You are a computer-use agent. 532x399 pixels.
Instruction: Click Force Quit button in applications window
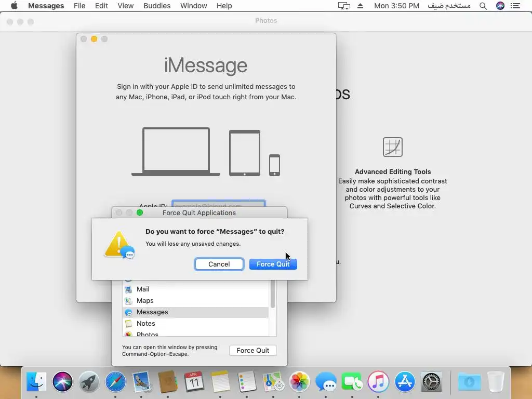click(x=253, y=351)
